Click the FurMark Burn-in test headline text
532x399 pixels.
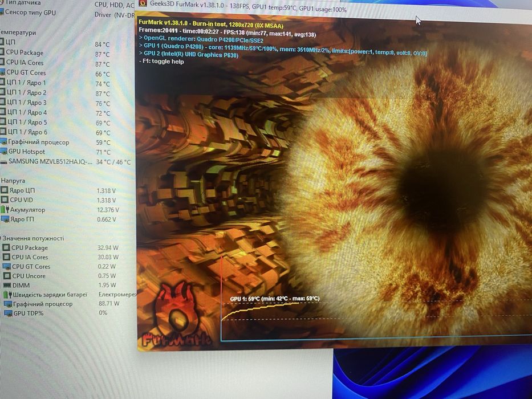pyautogui.click(x=211, y=23)
